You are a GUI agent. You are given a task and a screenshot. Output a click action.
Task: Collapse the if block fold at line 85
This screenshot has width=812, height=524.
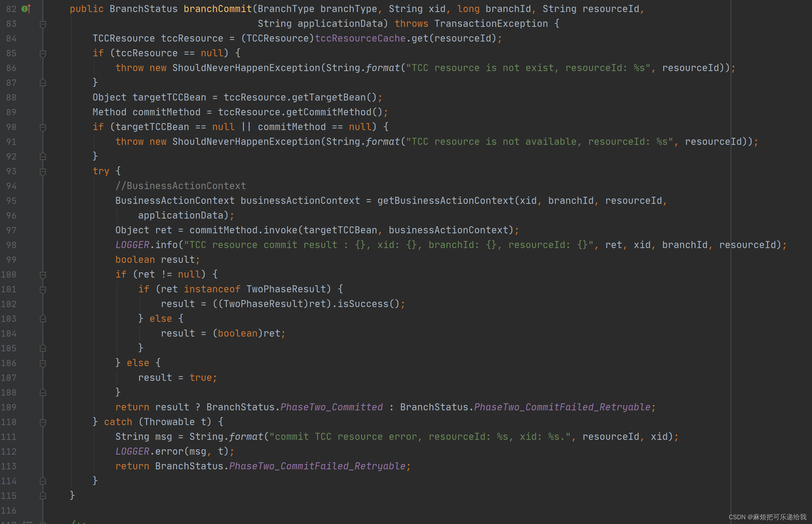click(43, 54)
